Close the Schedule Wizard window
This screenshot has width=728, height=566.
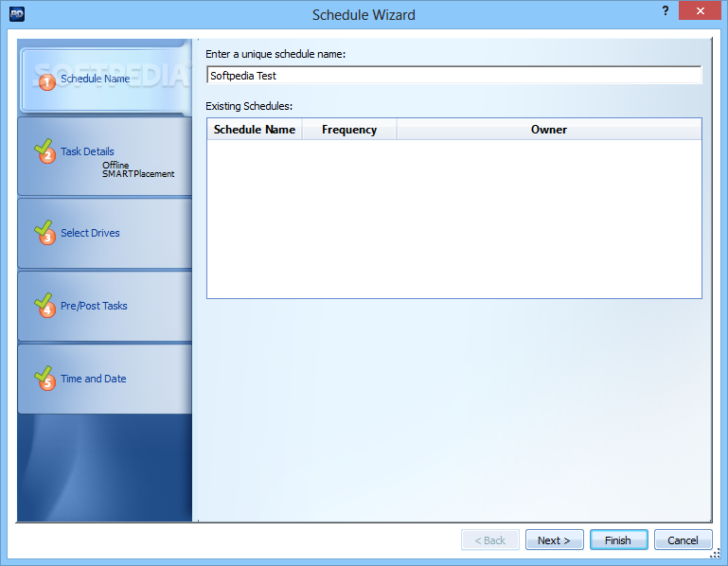coord(700,10)
